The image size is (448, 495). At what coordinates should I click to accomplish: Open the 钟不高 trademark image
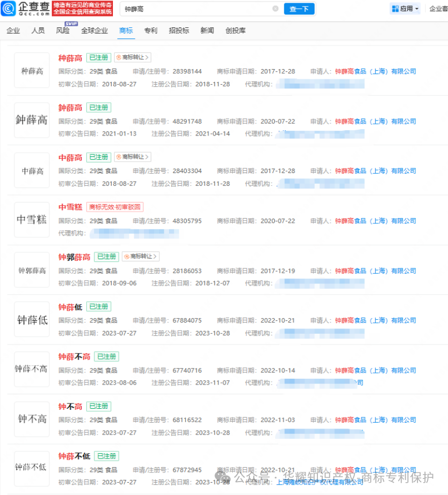click(32, 419)
